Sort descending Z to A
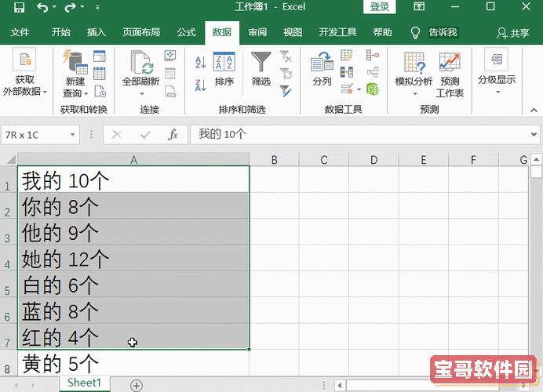This screenshot has height=392, width=543. pyautogui.click(x=201, y=85)
